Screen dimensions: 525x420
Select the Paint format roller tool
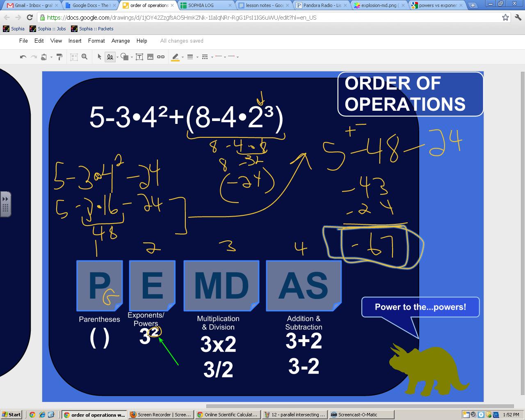[x=59, y=57]
